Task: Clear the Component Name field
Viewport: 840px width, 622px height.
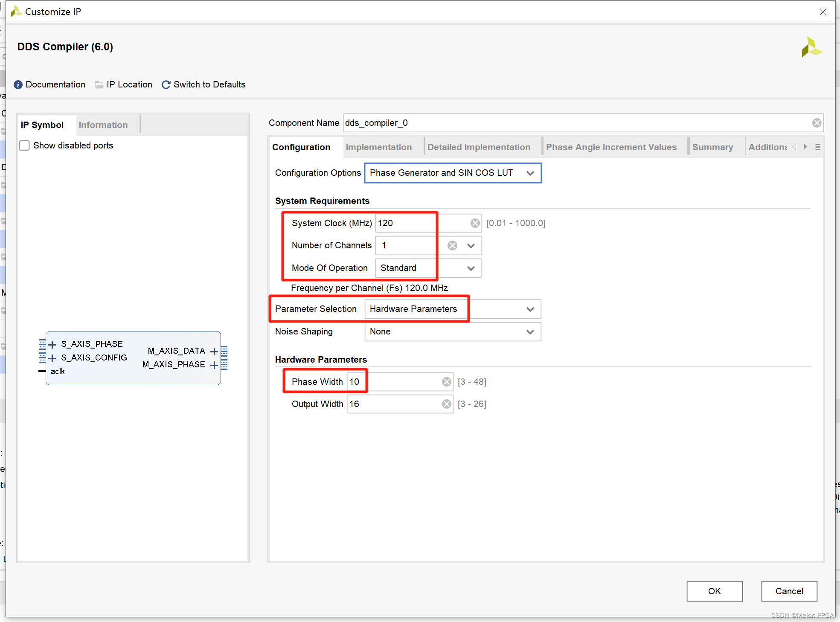Action: [817, 123]
